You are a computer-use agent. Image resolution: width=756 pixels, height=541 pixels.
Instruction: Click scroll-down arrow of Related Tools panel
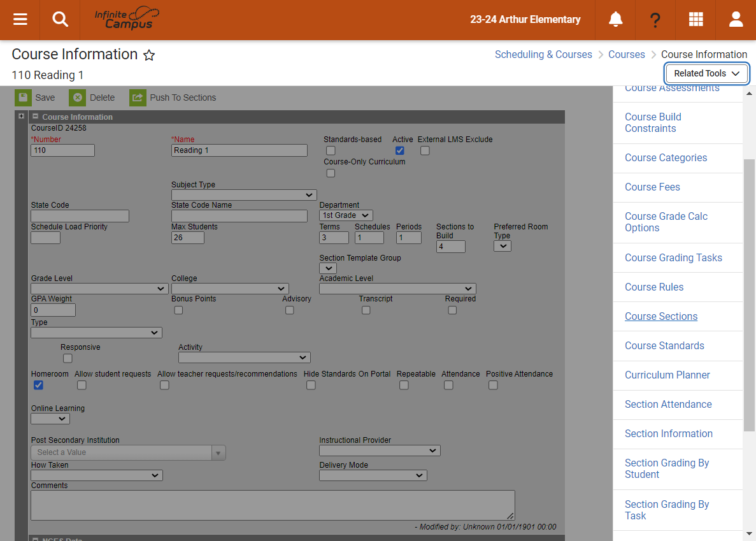(x=749, y=534)
